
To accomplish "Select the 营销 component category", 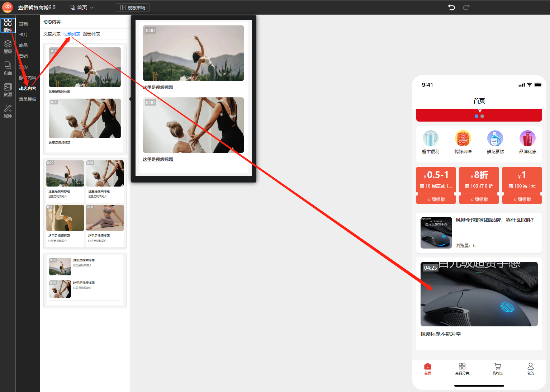I will [x=23, y=56].
